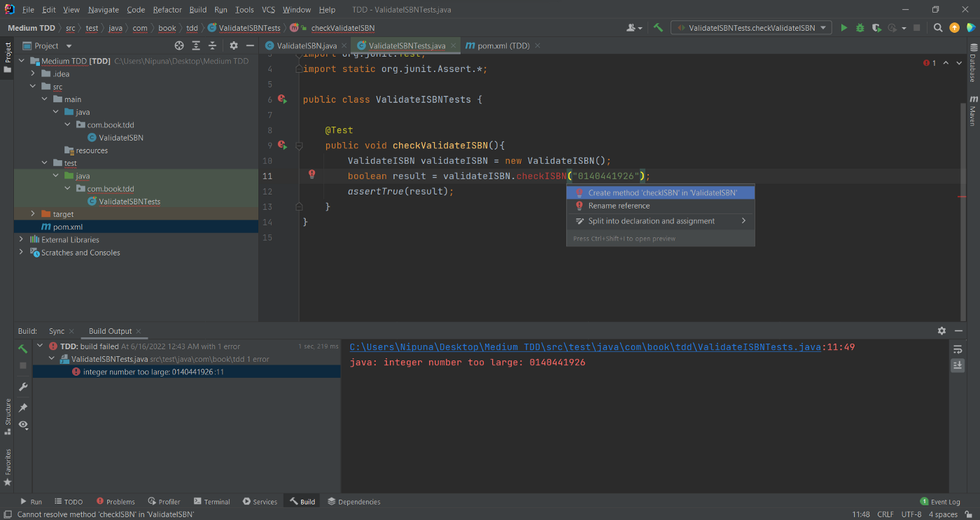
Task: Click the run gutter icon beside checkValidateISBN
Action: (x=282, y=146)
